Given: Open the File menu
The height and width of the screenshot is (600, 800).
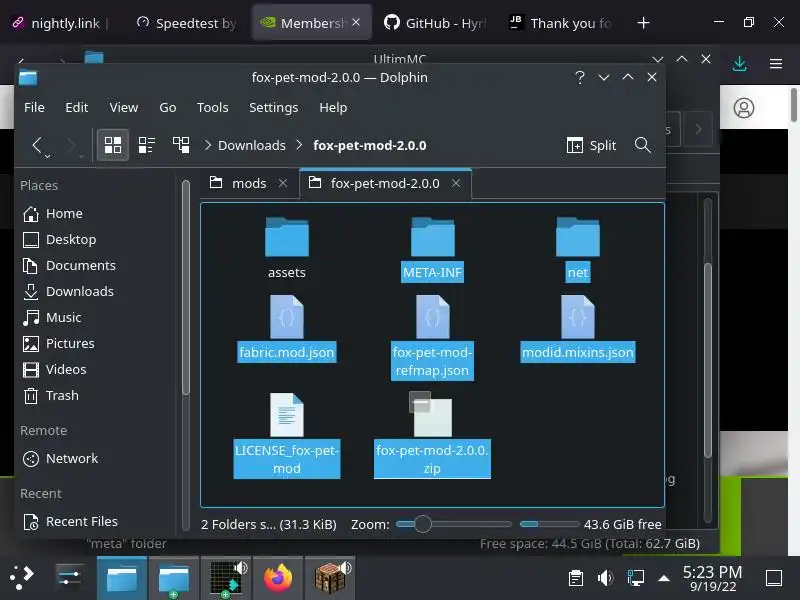Looking at the screenshot, I should pos(34,108).
